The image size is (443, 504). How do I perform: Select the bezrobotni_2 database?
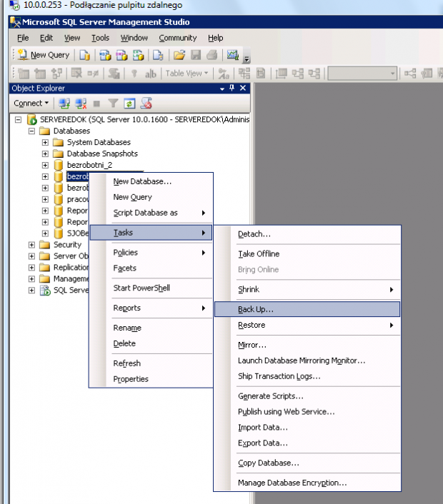point(89,165)
